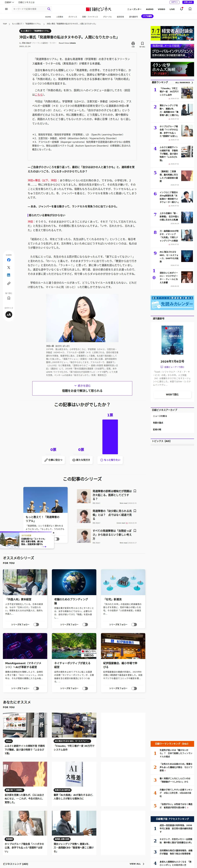The height and width of the screenshot is (868, 197).
Task: Click the お申し込み button
Action: pos(188,2)
